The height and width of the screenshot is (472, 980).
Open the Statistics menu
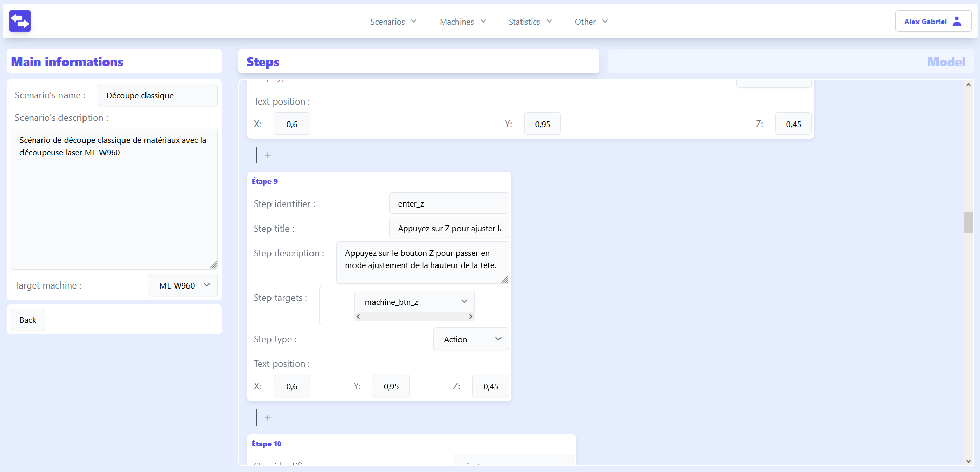point(530,22)
